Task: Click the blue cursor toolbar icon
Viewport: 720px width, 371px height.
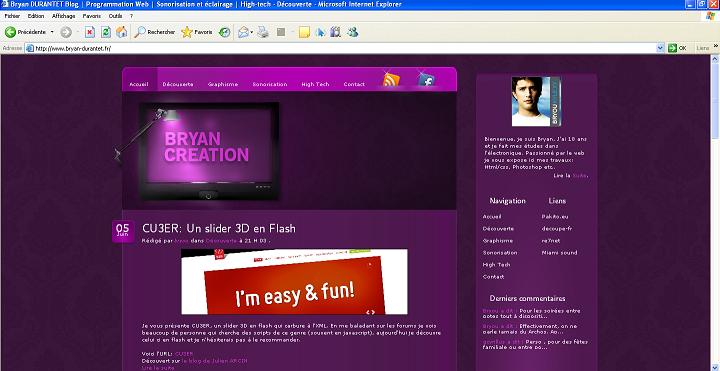Action: click(x=320, y=32)
